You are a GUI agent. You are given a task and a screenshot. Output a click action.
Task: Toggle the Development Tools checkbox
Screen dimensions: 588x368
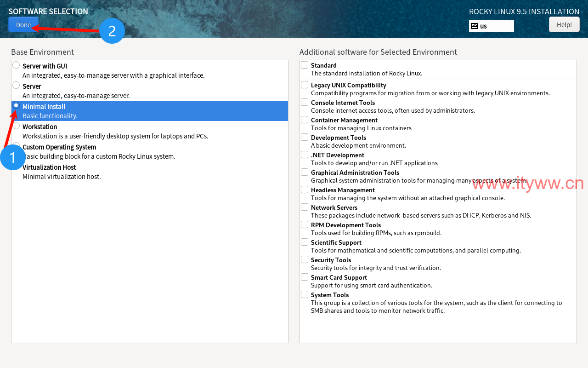pos(305,137)
